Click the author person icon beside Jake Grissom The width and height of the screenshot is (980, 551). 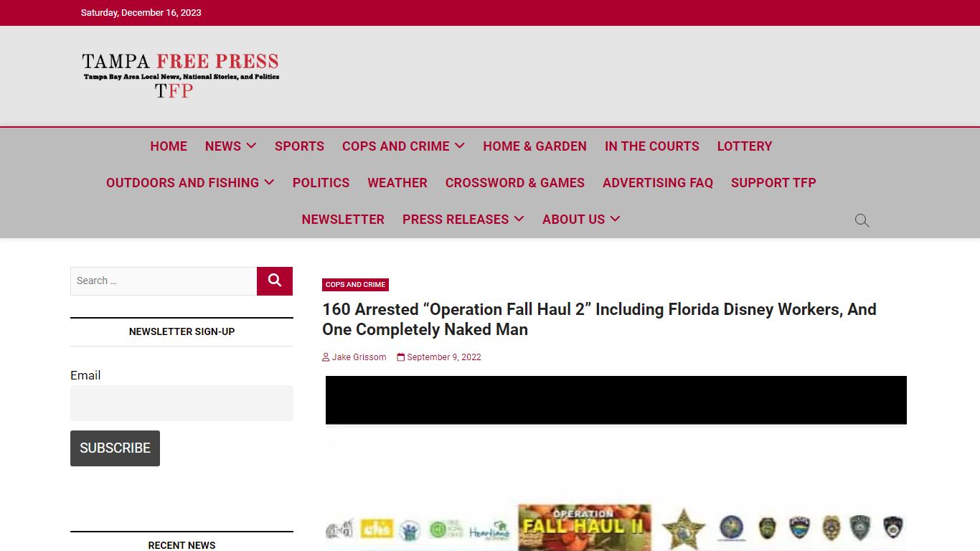tap(326, 357)
